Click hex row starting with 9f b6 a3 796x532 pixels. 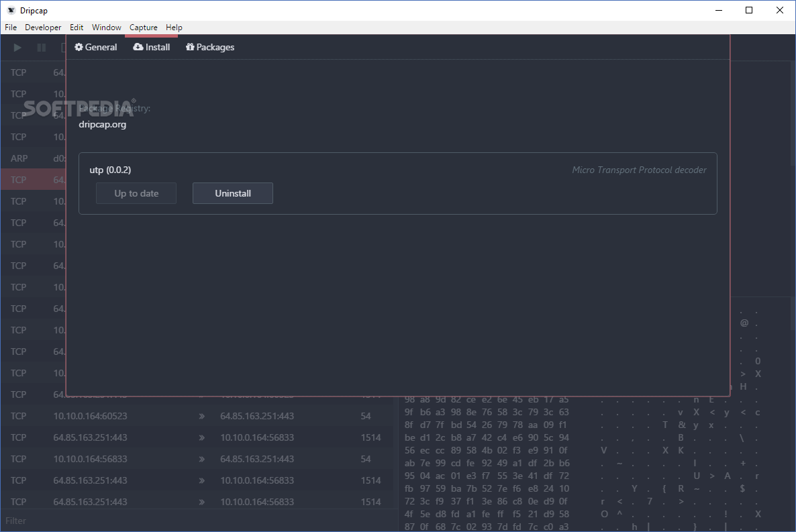(487, 412)
